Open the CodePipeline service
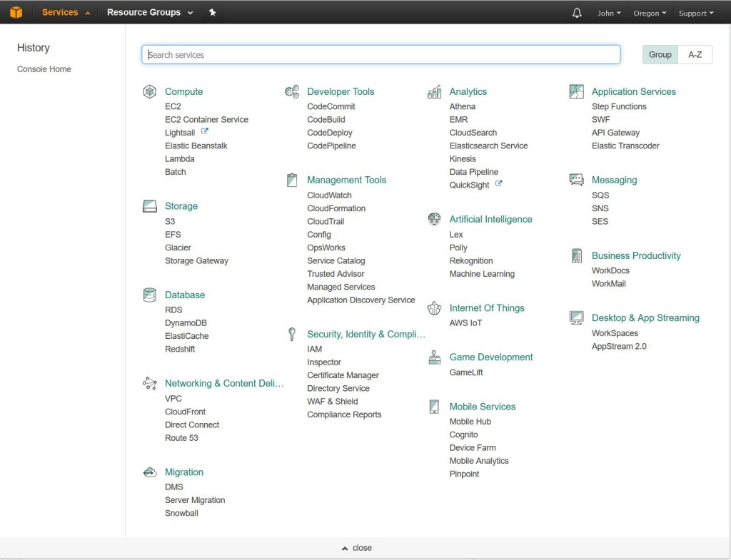 [331, 146]
